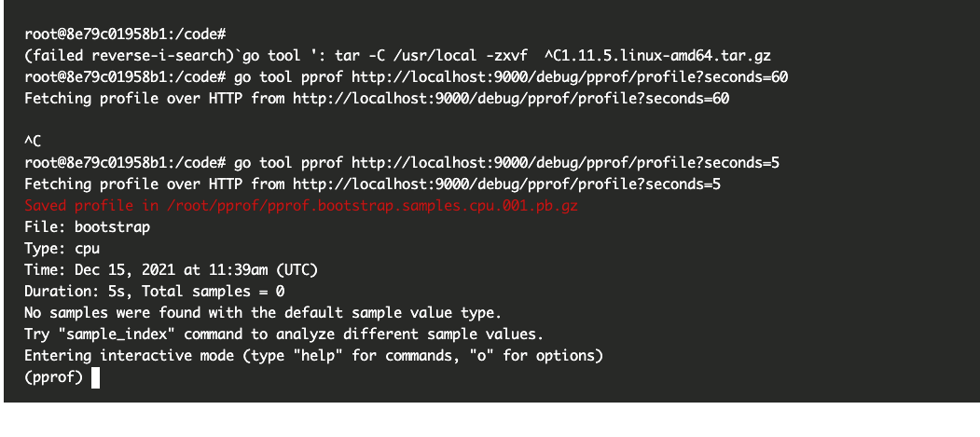Click the "File: bootstrap" line
This screenshot has width=980, height=437.
[x=87, y=227]
